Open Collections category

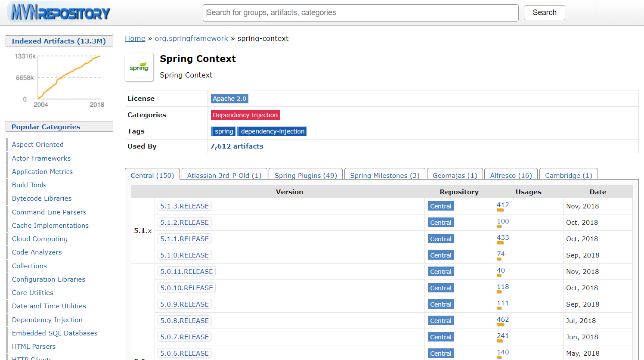point(29,266)
